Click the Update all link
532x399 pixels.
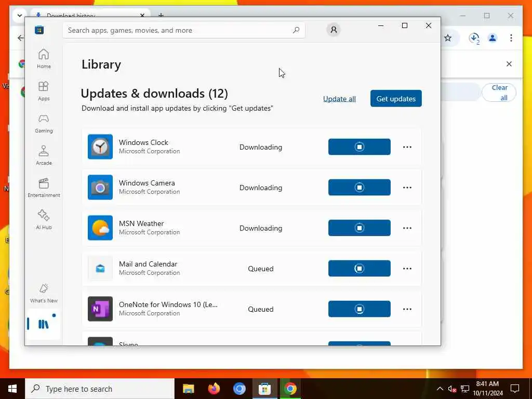(339, 99)
